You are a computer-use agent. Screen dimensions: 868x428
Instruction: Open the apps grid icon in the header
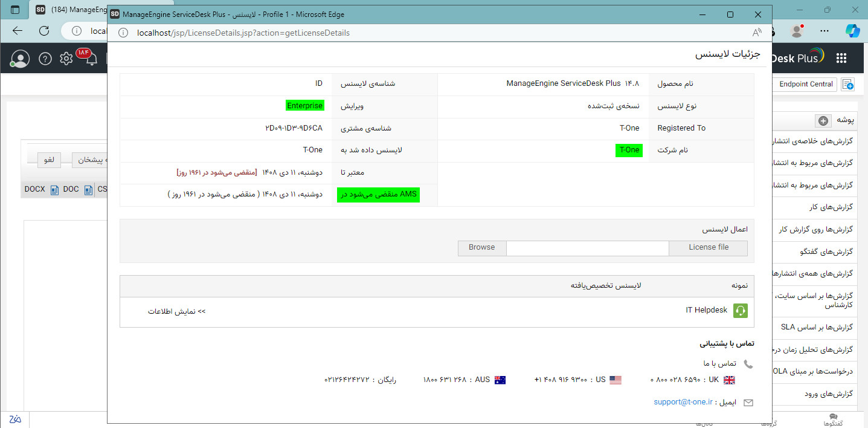tap(841, 58)
